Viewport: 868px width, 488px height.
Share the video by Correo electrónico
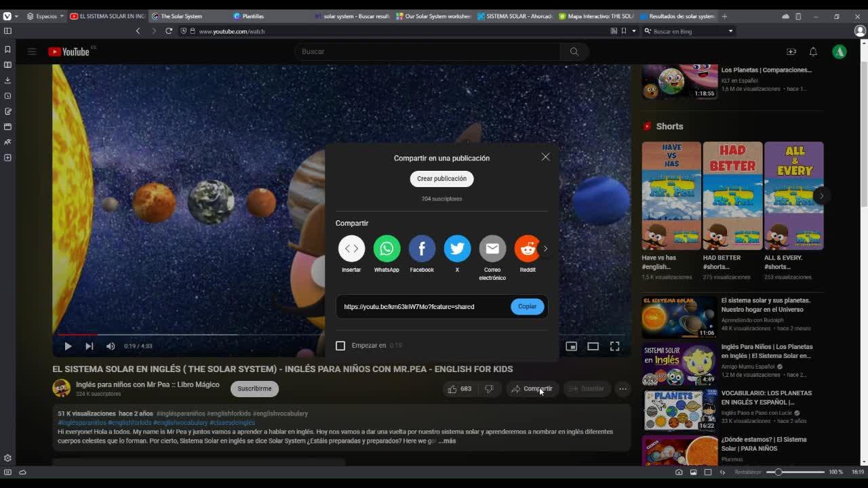[492, 249]
